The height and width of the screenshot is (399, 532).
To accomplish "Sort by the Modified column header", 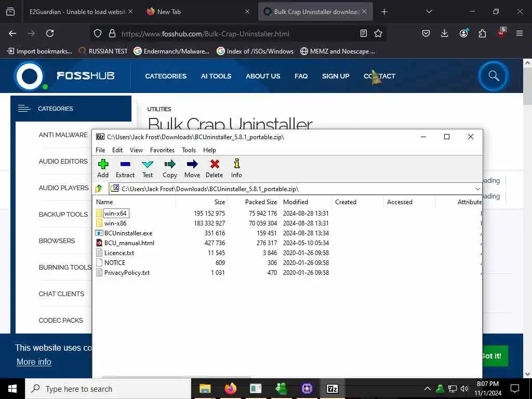I will (x=306, y=202).
